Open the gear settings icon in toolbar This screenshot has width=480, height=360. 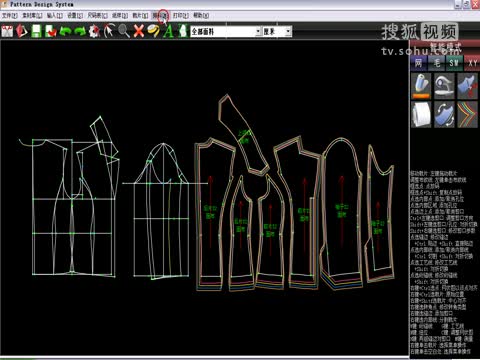(x=94, y=31)
